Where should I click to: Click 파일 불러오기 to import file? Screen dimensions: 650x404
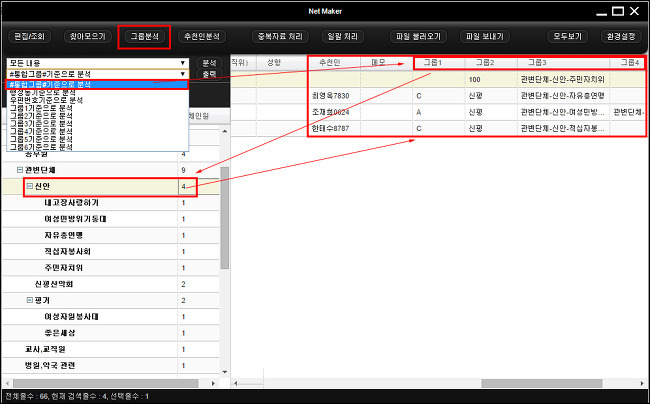coord(418,36)
